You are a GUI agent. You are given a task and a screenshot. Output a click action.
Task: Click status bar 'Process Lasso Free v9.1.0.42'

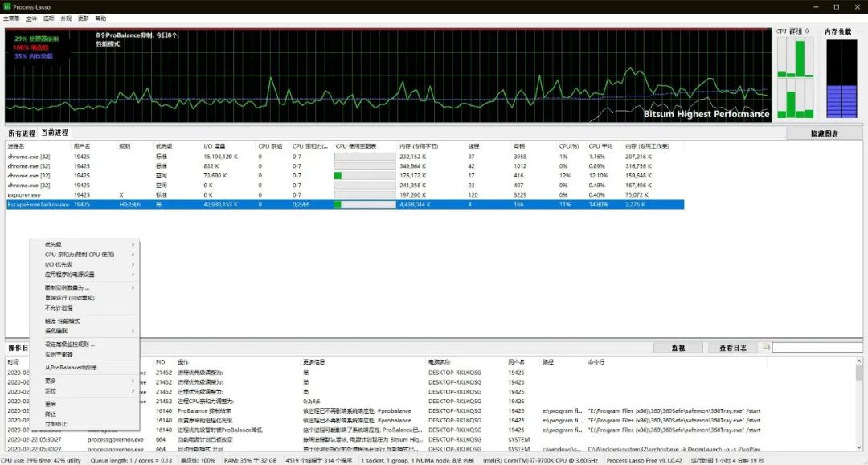click(x=645, y=460)
